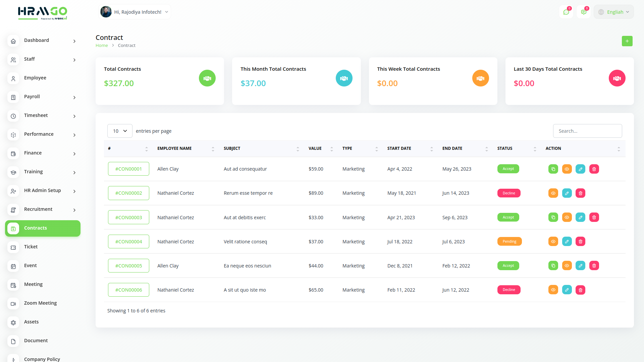Screen dimensions: 644x362
Task: Open the chat messages icon in header
Action: [x=566, y=12]
